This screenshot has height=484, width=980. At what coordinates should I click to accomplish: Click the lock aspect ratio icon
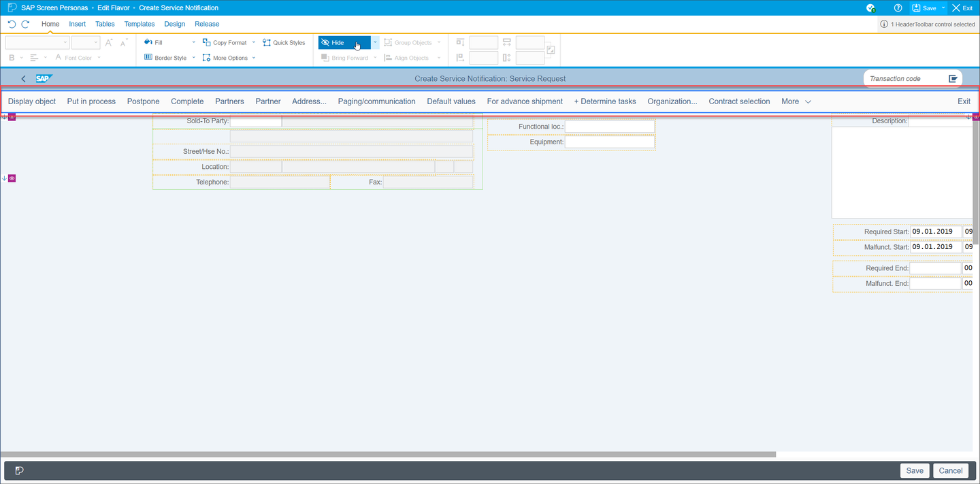(x=551, y=50)
